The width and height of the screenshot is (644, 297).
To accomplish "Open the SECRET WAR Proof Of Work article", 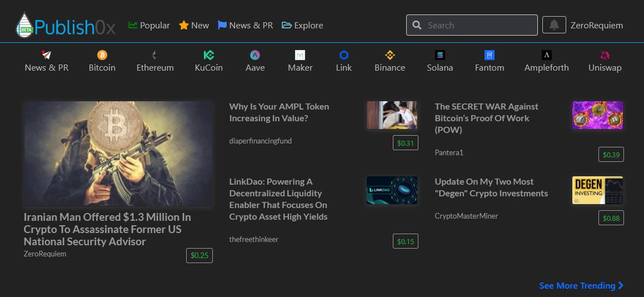I will 487,118.
